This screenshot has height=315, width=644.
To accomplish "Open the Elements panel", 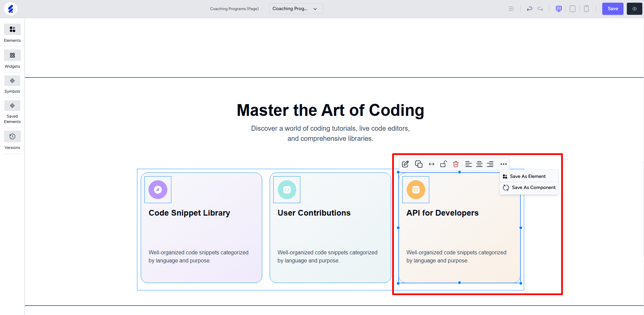I will pyautogui.click(x=12, y=33).
